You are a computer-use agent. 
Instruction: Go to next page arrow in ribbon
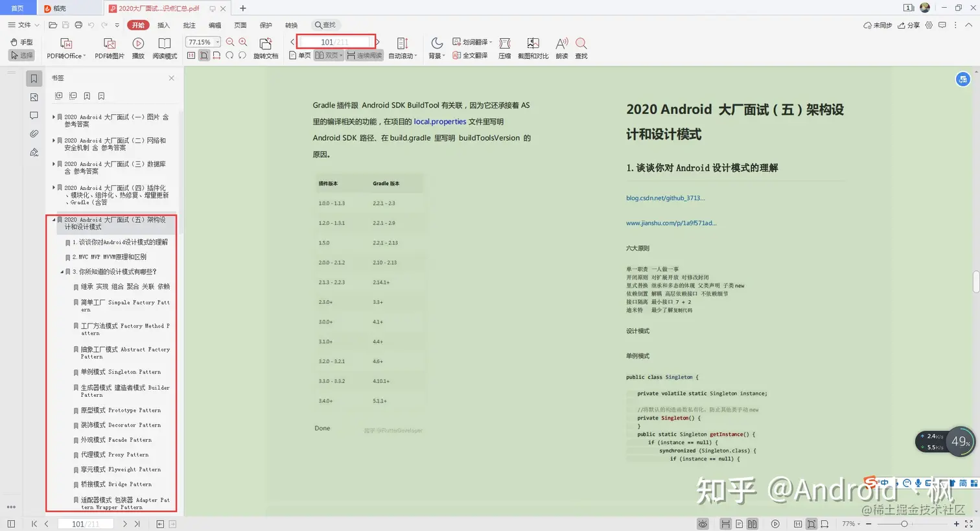click(378, 42)
